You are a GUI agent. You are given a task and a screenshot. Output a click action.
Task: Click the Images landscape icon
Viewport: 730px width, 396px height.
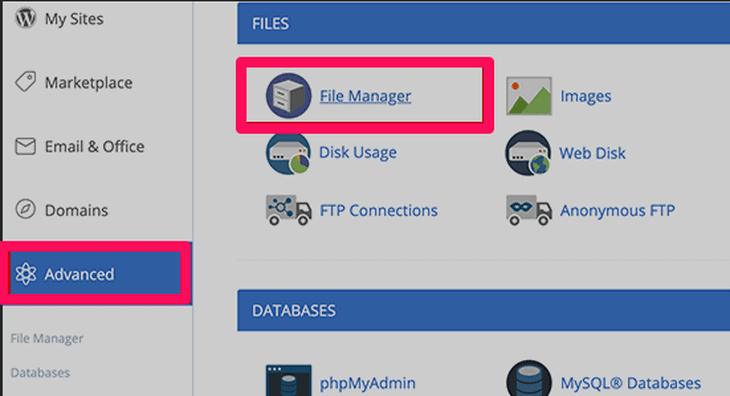pos(529,96)
